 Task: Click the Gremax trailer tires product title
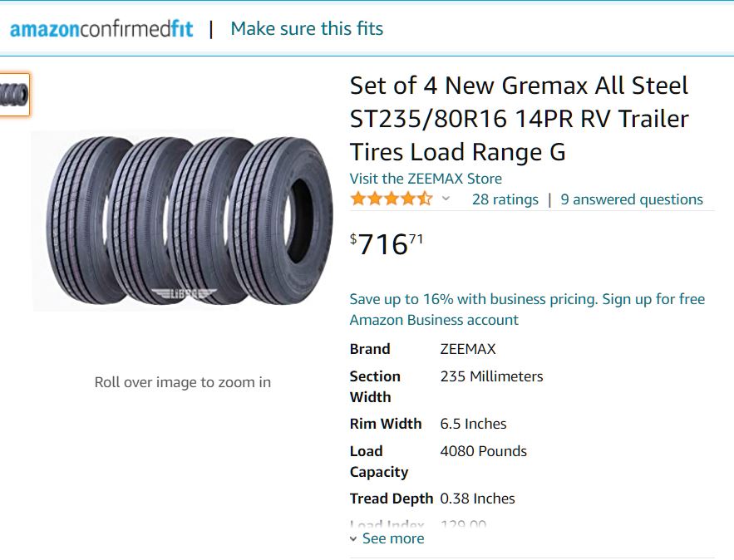click(519, 119)
